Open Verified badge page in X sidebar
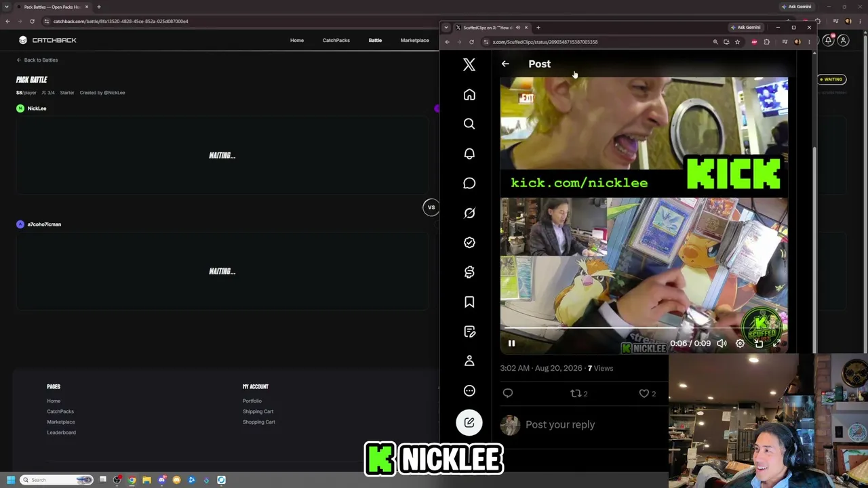Viewport: 868px width, 488px height. point(469,243)
